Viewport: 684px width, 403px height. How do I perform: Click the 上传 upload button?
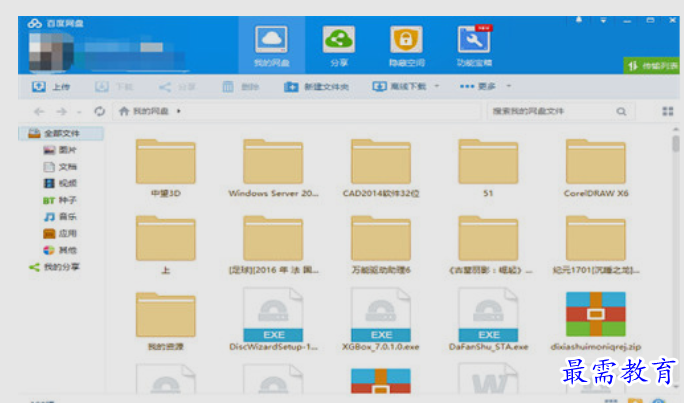click(51, 87)
